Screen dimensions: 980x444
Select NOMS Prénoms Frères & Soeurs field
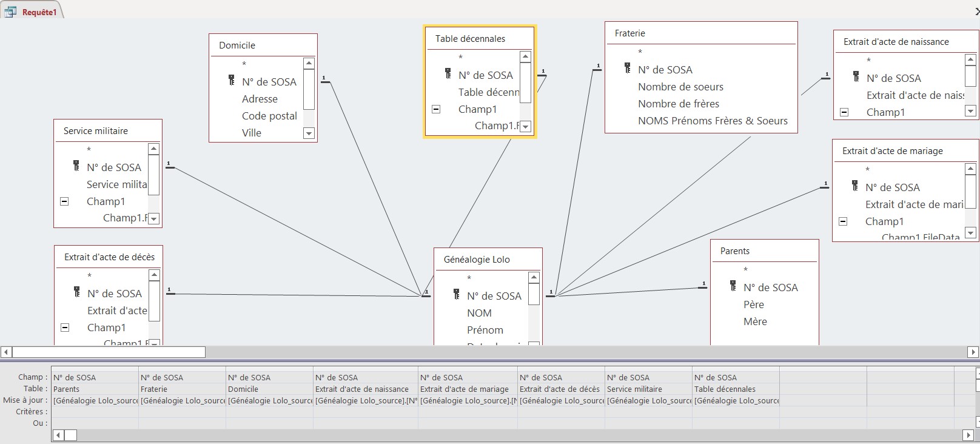[713, 121]
